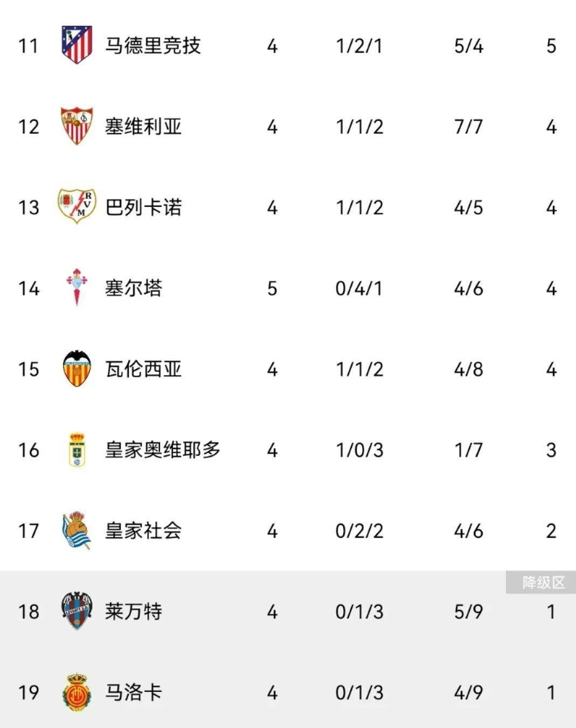Image resolution: width=576 pixels, height=728 pixels.
Task: Open team 塞维利亚
Action: click(x=143, y=126)
